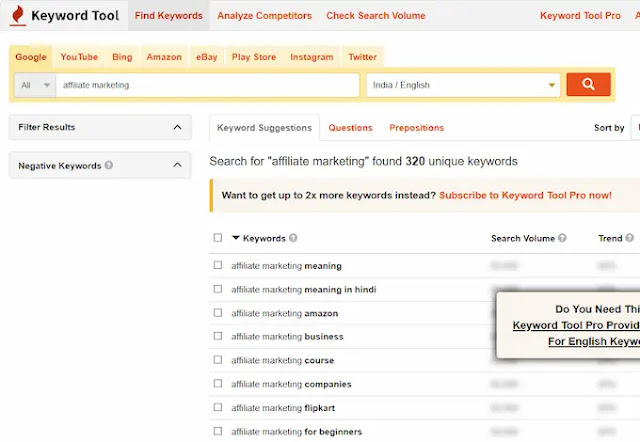
Task: Click the 'affiliate marketing amazon' keyword
Action: (x=284, y=313)
